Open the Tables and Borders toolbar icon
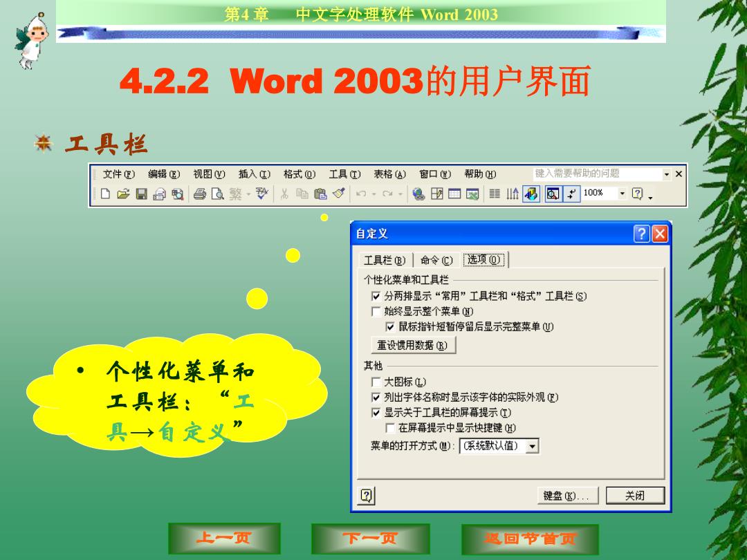Viewport: 747px width, 560px height. 437,194
